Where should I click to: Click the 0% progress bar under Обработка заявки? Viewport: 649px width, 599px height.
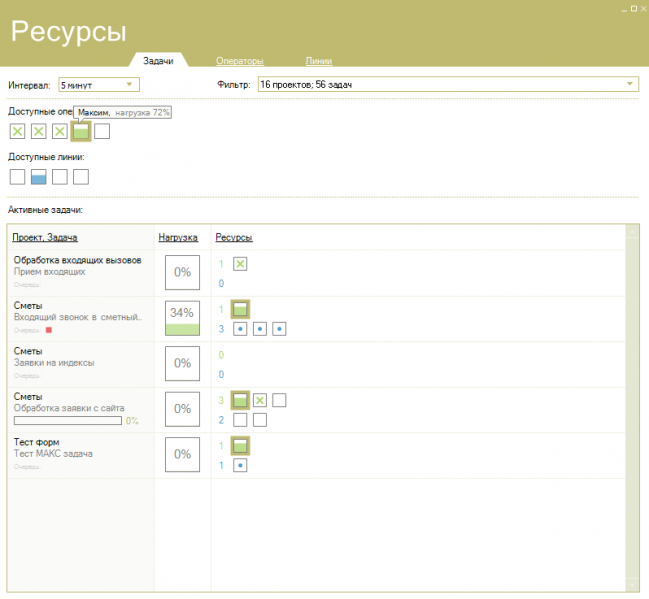tap(68, 421)
